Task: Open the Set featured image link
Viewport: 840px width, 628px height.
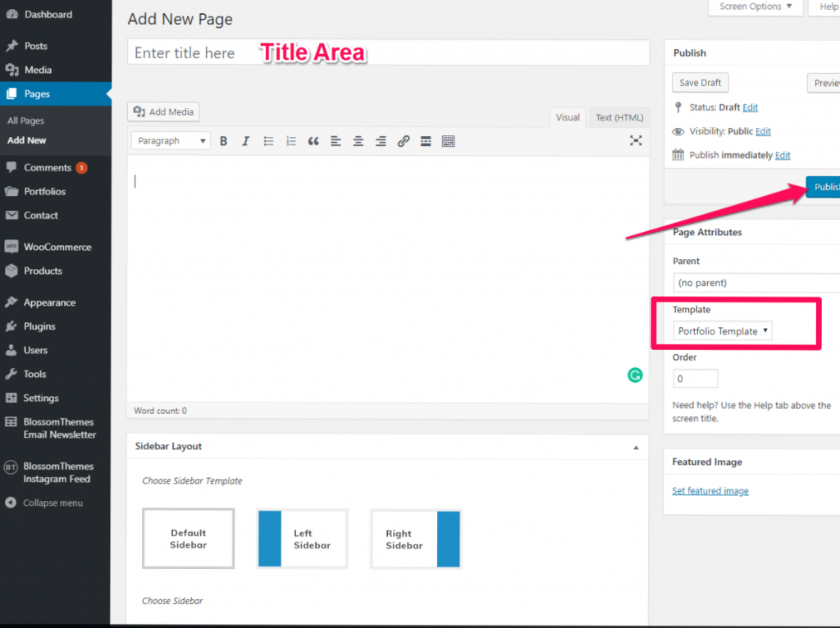Action: [x=710, y=490]
